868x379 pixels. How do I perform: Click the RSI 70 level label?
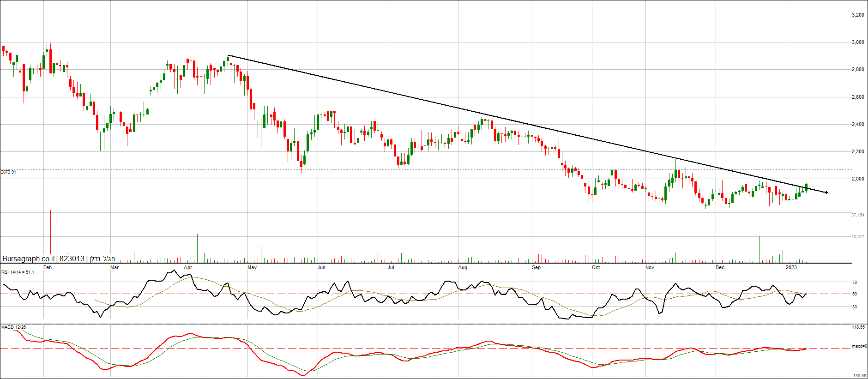(855, 283)
